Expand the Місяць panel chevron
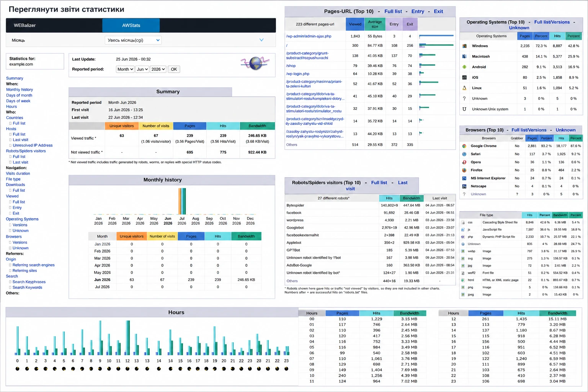The image size is (588, 392). tap(261, 40)
